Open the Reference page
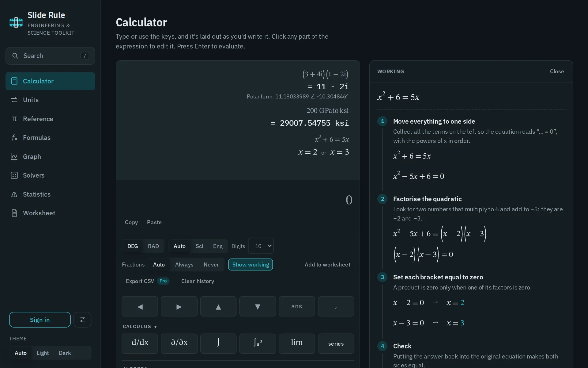588x368 pixels. 50,119
